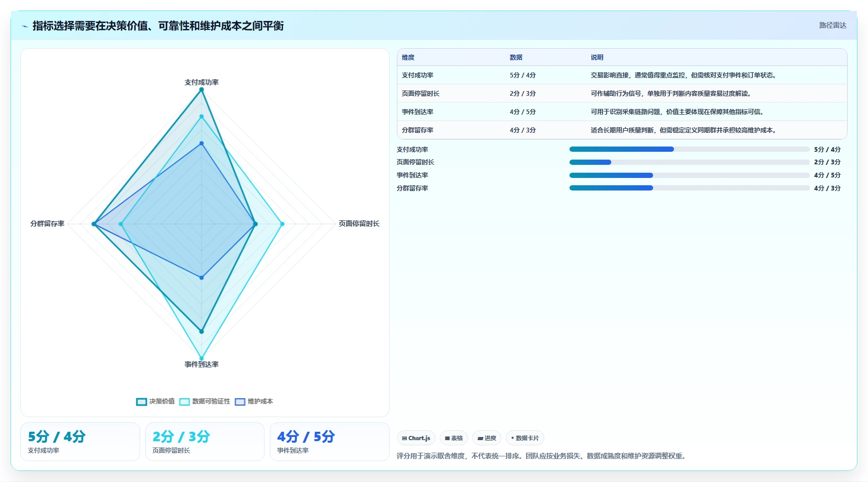Toggle the 决策价值 legend series

(155, 401)
